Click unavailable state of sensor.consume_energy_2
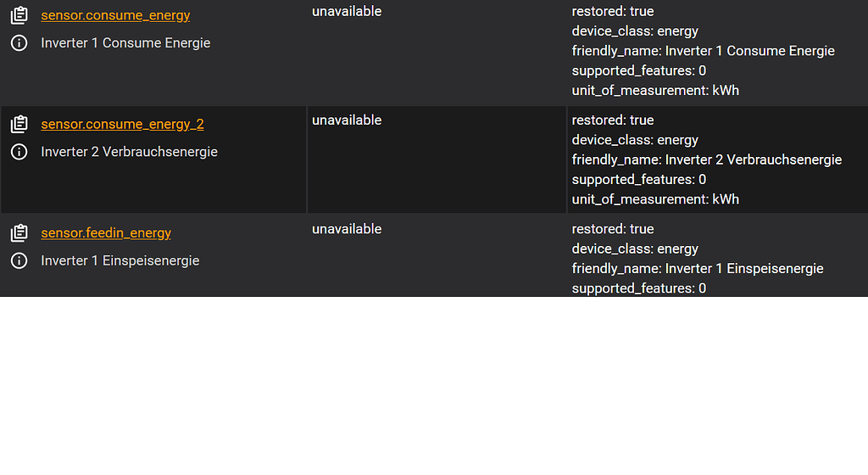 pos(347,120)
